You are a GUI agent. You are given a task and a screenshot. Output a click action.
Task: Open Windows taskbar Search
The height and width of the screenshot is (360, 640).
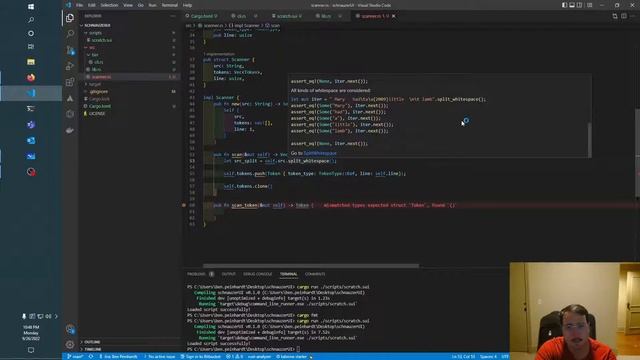(31, 20)
